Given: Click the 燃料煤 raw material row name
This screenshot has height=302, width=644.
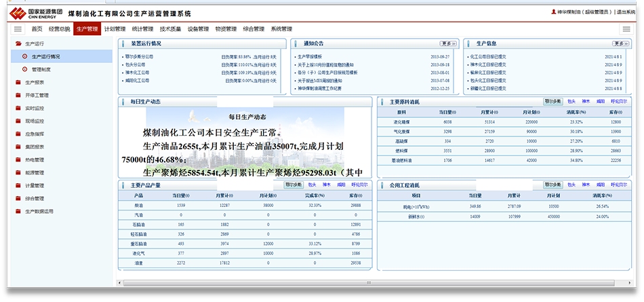Looking at the screenshot, I should point(401,151).
